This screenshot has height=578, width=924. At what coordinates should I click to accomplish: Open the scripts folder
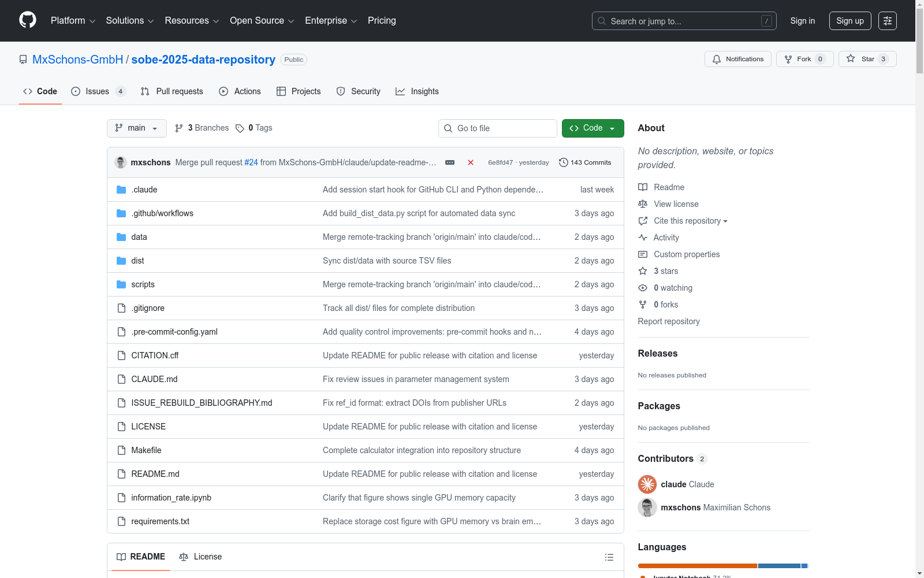143,284
